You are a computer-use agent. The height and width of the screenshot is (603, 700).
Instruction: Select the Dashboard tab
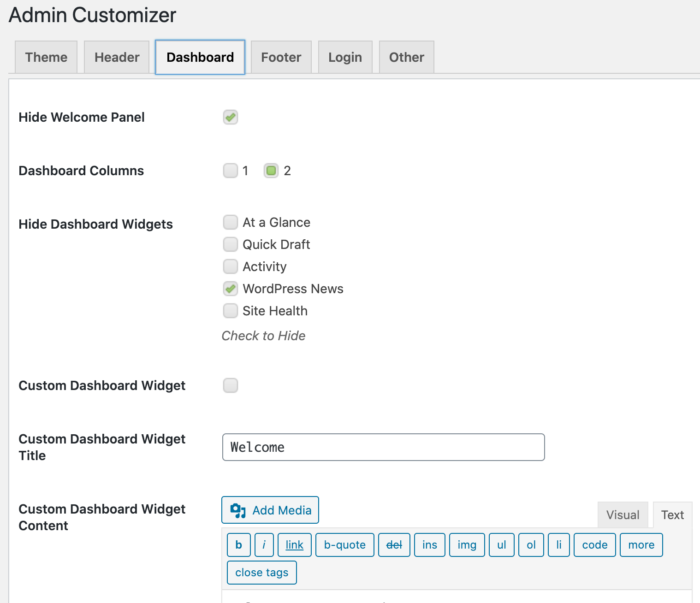pos(200,57)
